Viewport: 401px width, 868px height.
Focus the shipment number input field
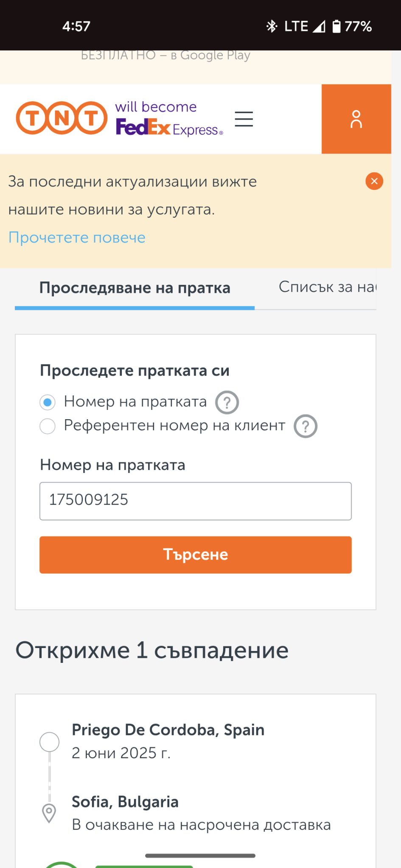pos(196,501)
